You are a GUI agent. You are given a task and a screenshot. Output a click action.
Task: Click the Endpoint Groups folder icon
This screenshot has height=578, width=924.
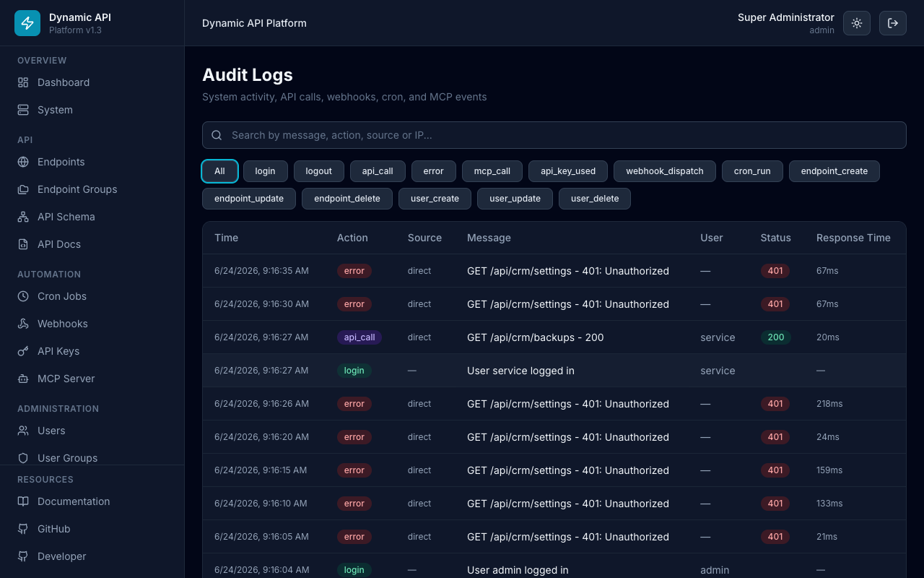click(23, 189)
